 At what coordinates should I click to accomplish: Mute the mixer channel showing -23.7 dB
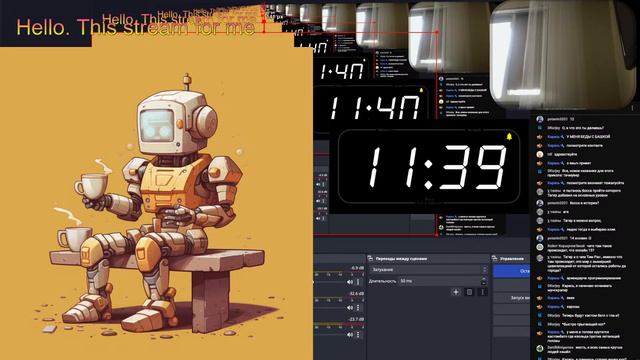tap(350, 334)
